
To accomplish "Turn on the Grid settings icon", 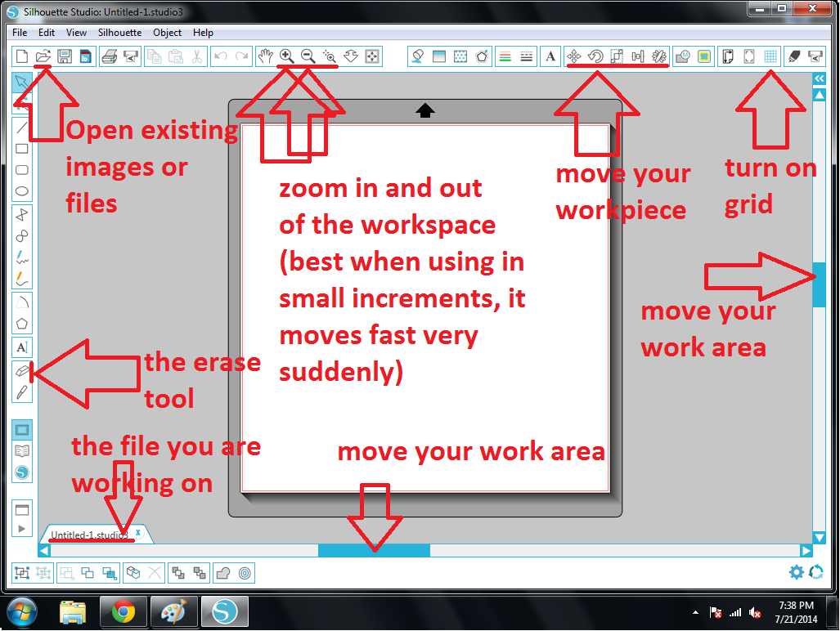I will pos(770,56).
